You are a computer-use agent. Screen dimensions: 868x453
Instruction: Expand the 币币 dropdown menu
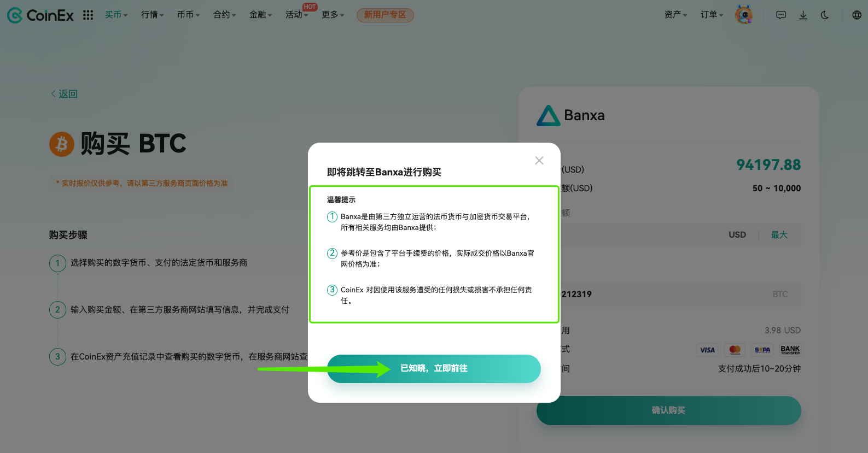[189, 15]
